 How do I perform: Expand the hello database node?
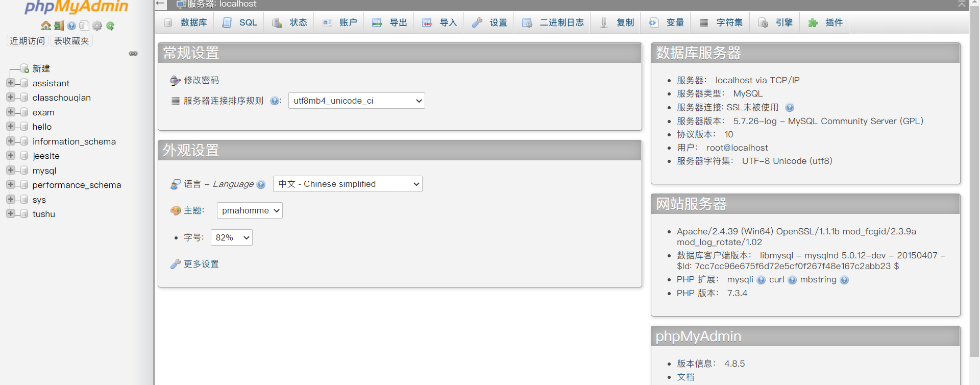coord(10,126)
